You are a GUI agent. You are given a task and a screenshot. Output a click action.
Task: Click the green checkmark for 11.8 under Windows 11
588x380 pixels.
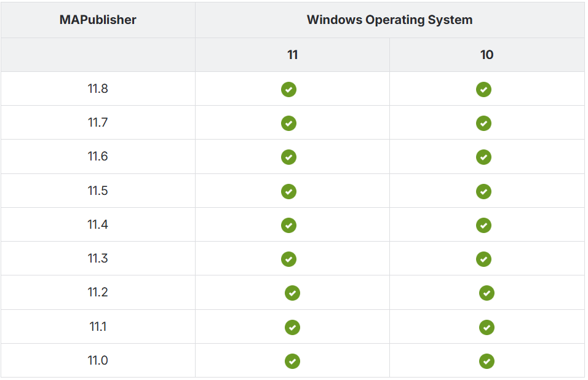(288, 89)
